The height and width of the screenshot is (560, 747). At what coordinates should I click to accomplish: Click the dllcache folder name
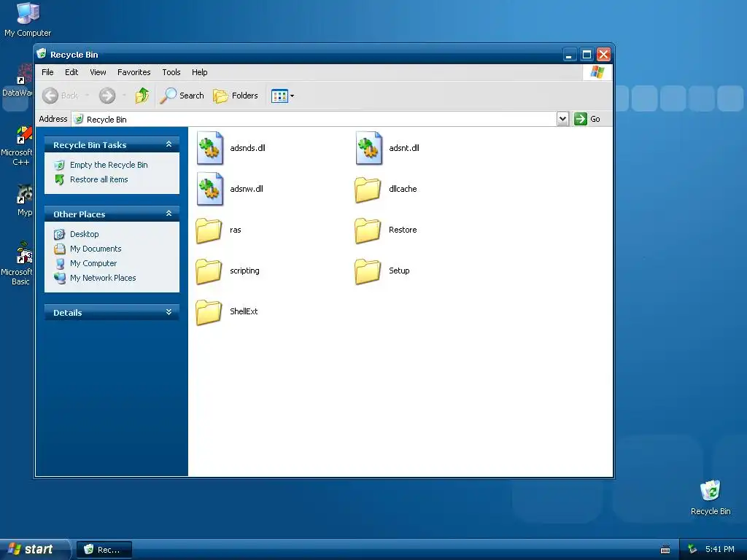tap(403, 189)
